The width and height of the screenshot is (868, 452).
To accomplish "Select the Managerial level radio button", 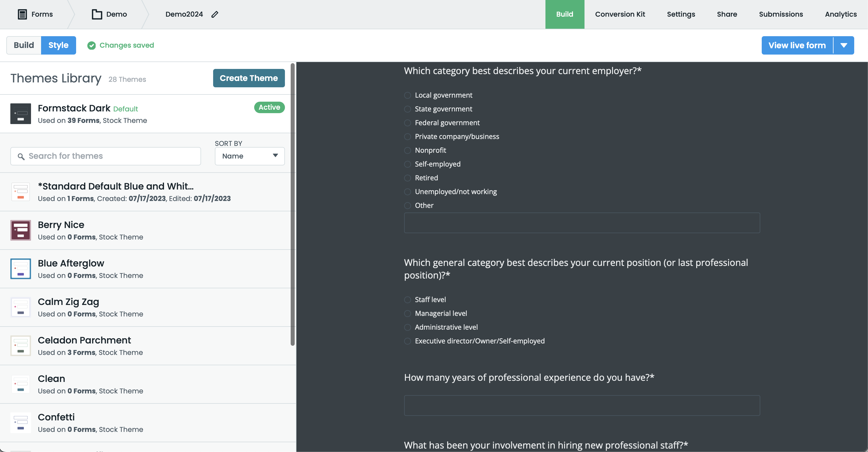I will coord(407,314).
